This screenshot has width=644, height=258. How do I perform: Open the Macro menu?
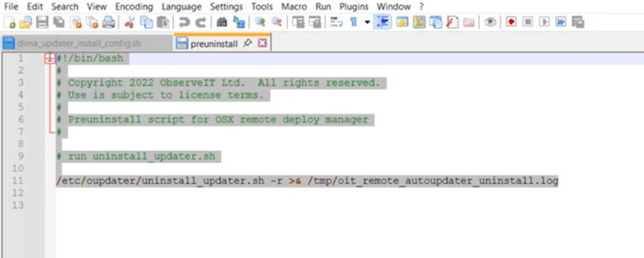click(x=294, y=6)
